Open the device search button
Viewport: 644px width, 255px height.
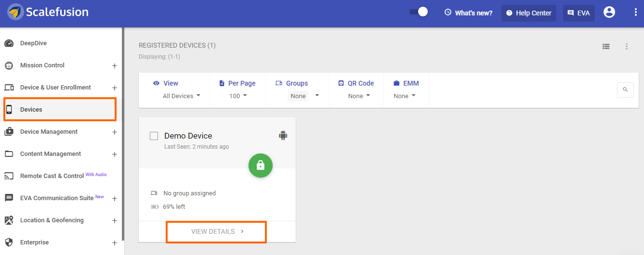pyautogui.click(x=626, y=89)
